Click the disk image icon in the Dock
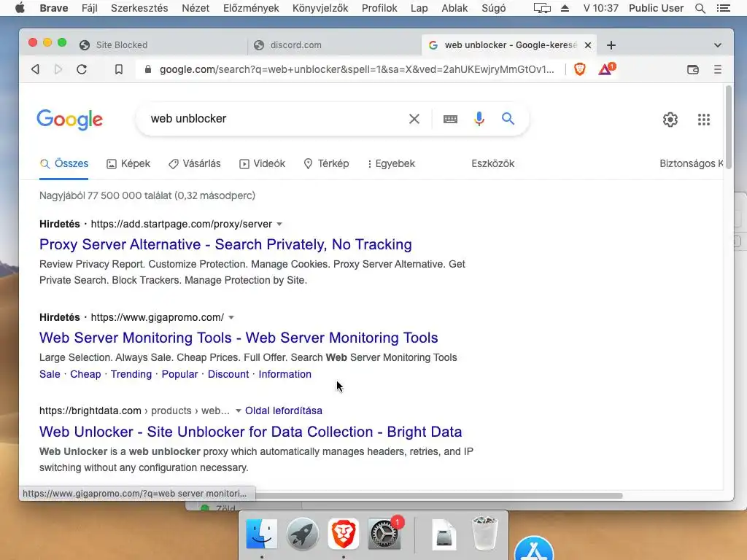 [444, 534]
